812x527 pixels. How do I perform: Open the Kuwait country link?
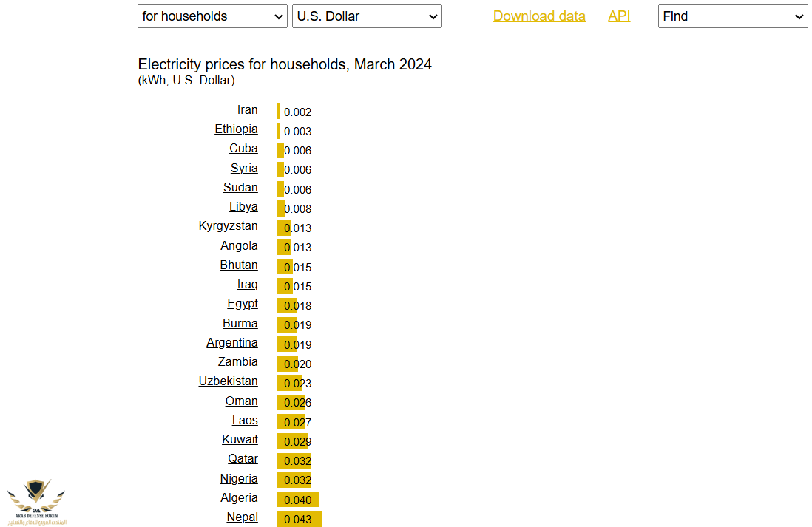[240, 440]
